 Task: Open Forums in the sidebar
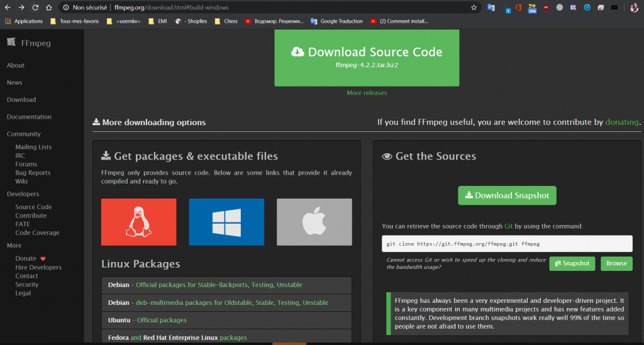click(x=26, y=164)
